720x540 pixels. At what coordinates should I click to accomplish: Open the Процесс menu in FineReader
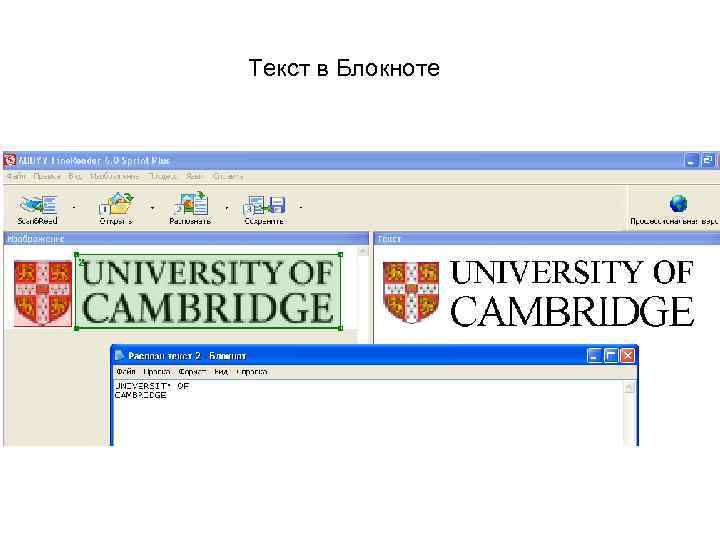coord(163,176)
